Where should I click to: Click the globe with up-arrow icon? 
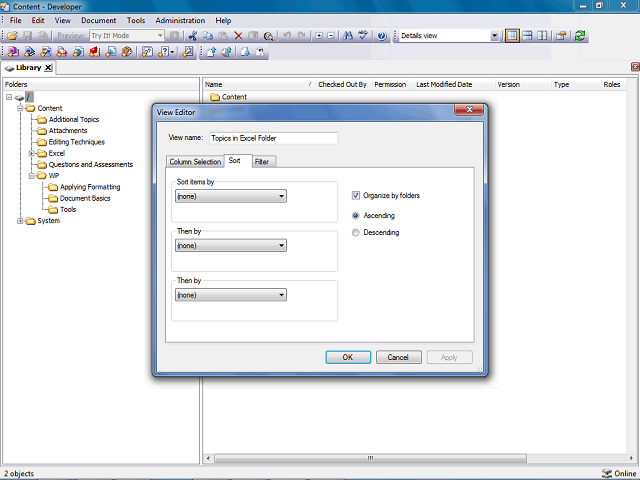pos(227,52)
